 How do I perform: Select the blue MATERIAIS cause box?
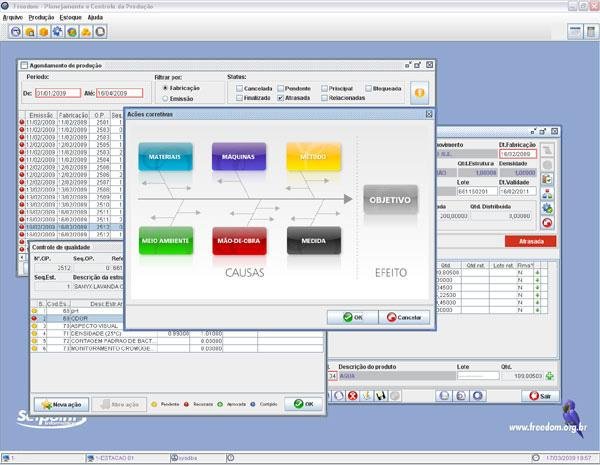(x=165, y=157)
